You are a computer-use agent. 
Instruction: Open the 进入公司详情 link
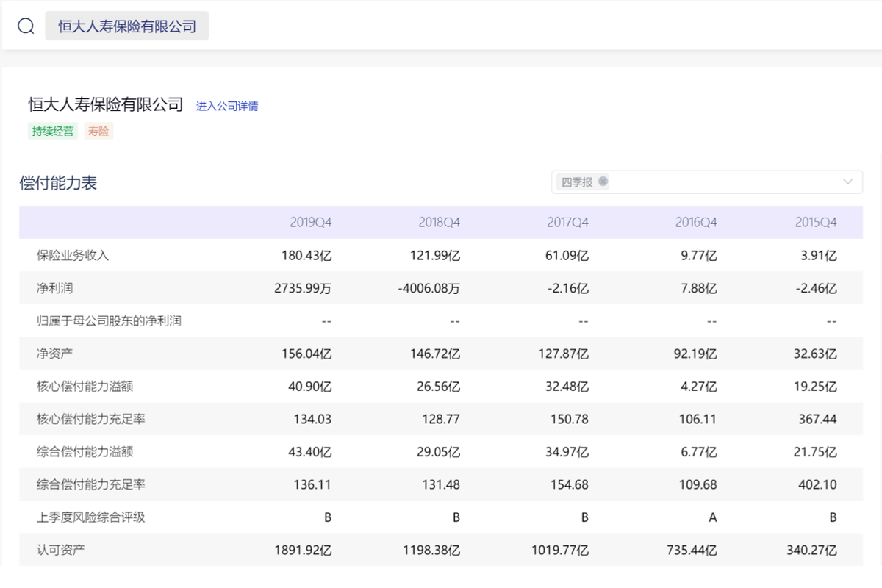coord(227,106)
